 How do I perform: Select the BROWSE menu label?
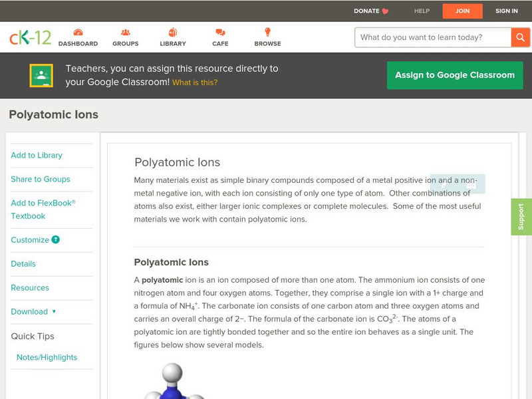[x=268, y=44]
